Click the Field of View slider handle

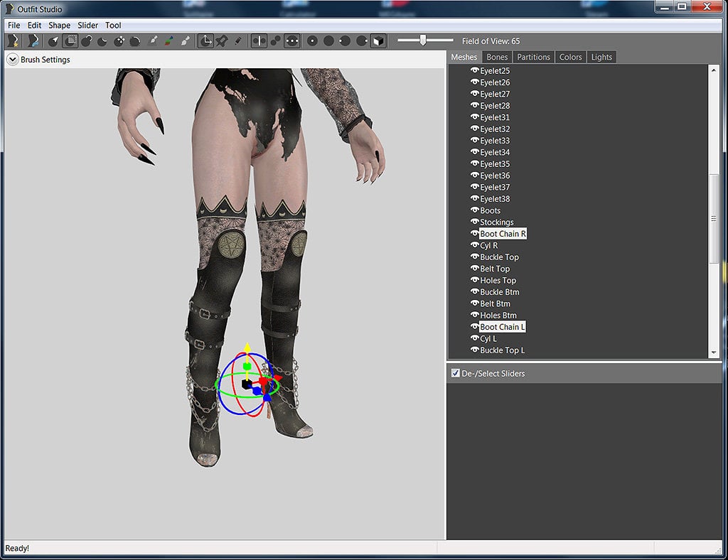(422, 41)
